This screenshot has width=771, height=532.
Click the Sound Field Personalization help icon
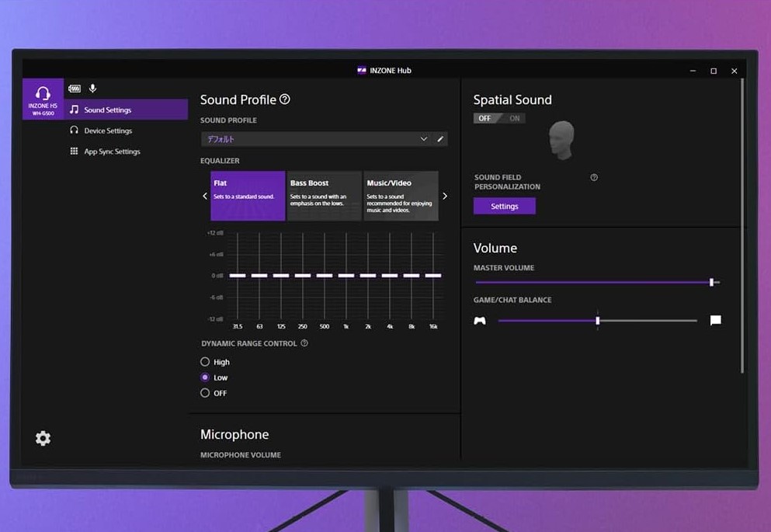pyautogui.click(x=594, y=178)
